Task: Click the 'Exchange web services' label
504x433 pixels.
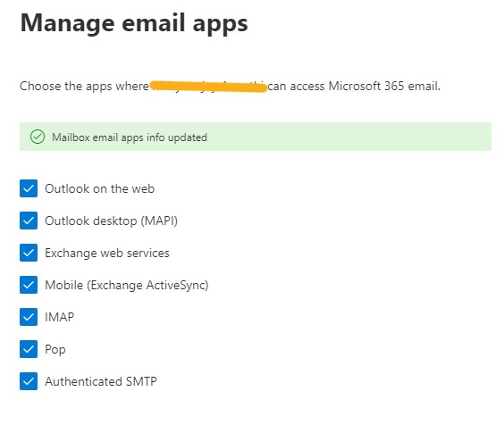Action: (107, 254)
